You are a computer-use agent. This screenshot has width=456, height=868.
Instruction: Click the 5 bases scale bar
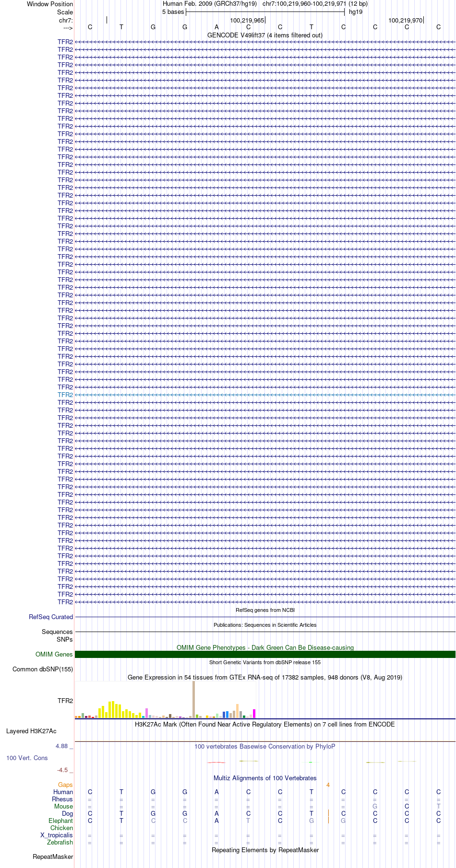265,12
